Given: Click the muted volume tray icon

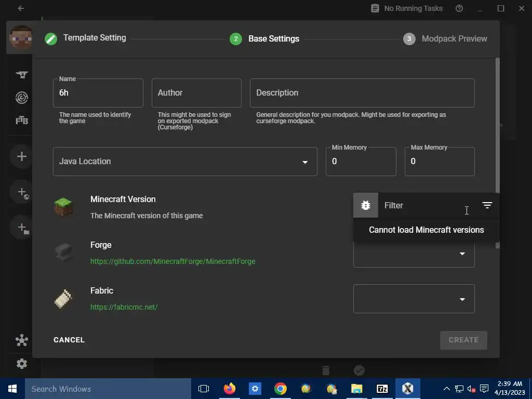Looking at the screenshot, I should pyautogui.click(x=471, y=389).
